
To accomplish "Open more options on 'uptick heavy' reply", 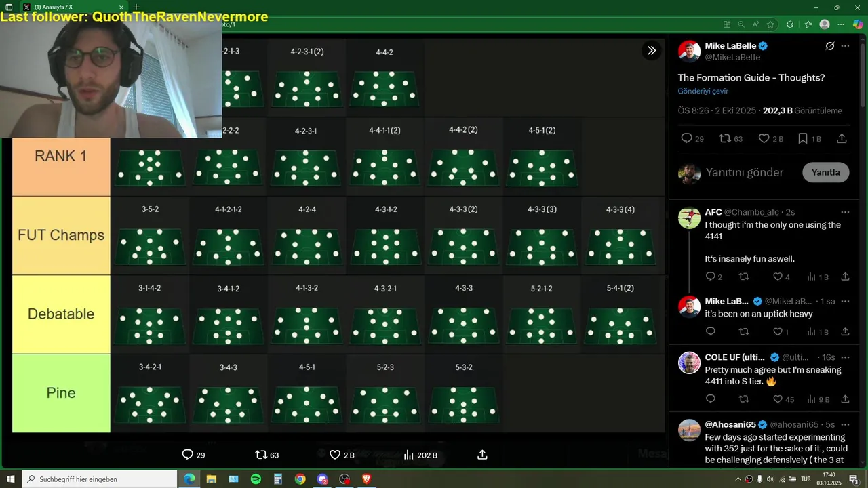I will click(x=845, y=301).
